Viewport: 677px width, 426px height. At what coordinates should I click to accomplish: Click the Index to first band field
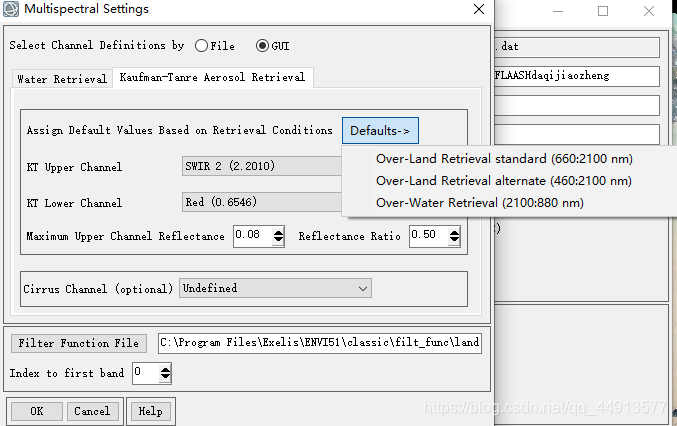146,372
